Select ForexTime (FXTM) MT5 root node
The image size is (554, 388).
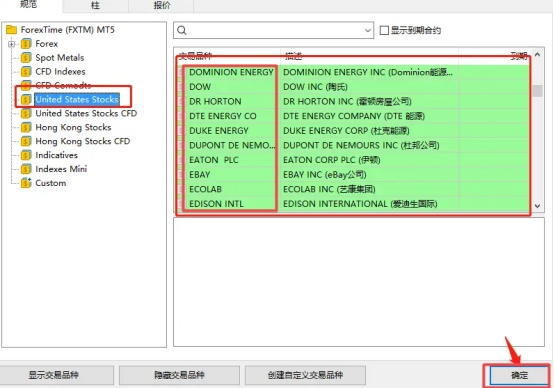click(67, 30)
